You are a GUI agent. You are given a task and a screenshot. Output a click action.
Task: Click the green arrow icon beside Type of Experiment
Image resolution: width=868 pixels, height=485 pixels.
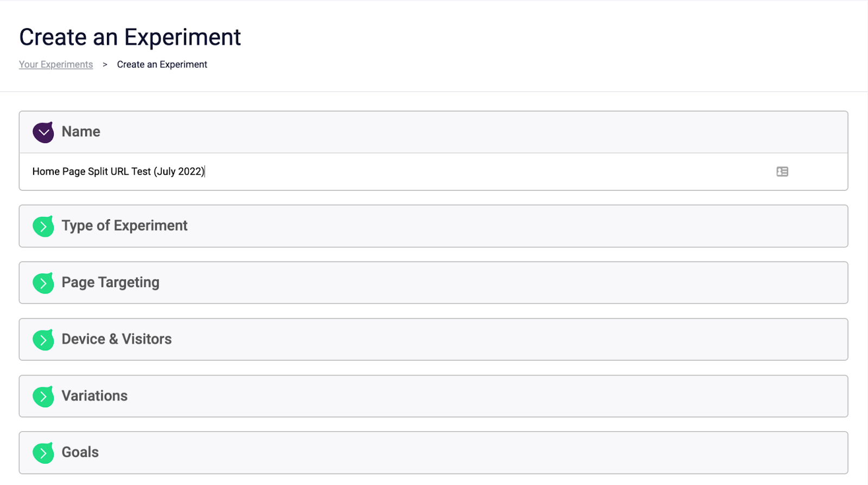pos(43,226)
